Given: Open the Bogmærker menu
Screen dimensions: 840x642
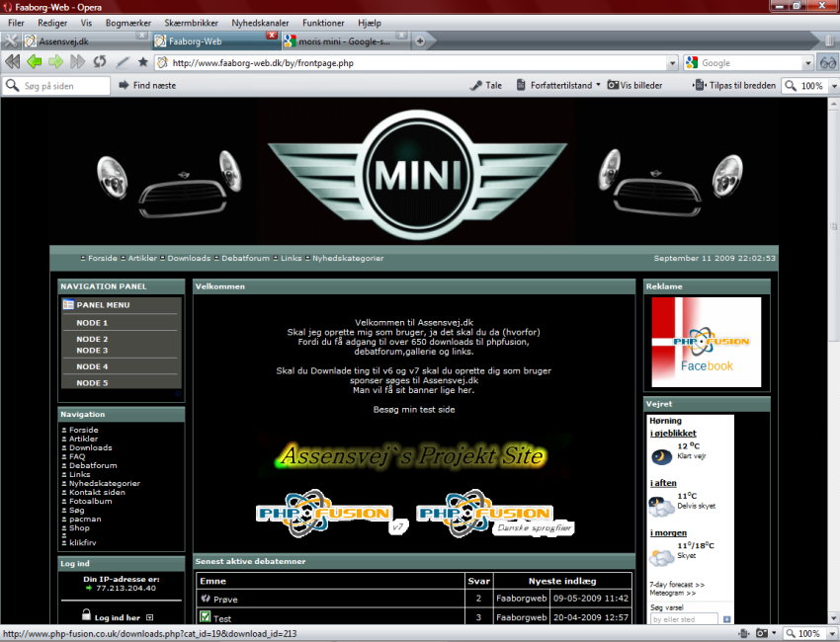Looking at the screenshot, I should click(x=128, y=23).
